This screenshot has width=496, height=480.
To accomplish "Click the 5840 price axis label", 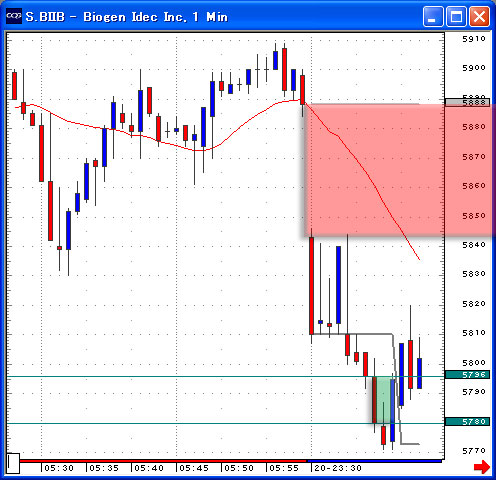I will click(474, 245).
